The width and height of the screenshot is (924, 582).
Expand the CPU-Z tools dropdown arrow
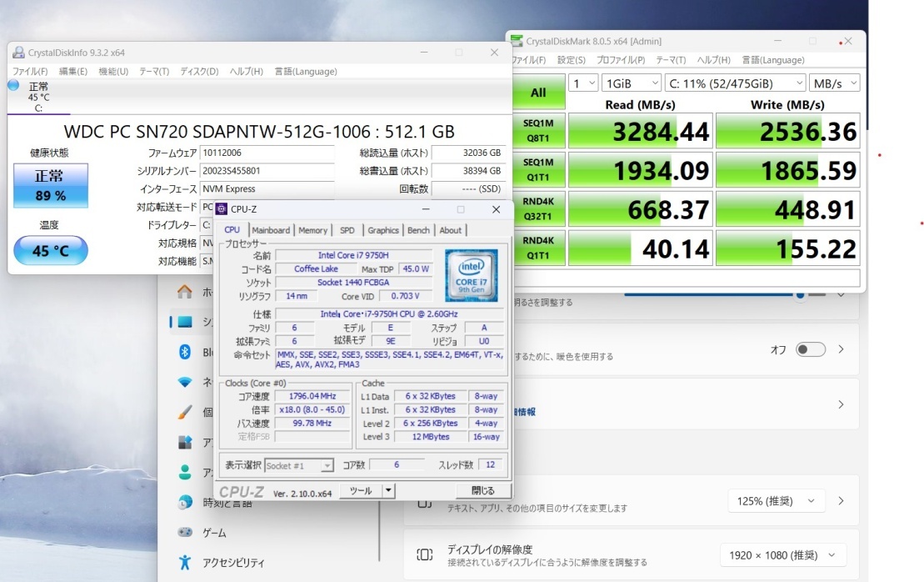click(x=387, y=490)
